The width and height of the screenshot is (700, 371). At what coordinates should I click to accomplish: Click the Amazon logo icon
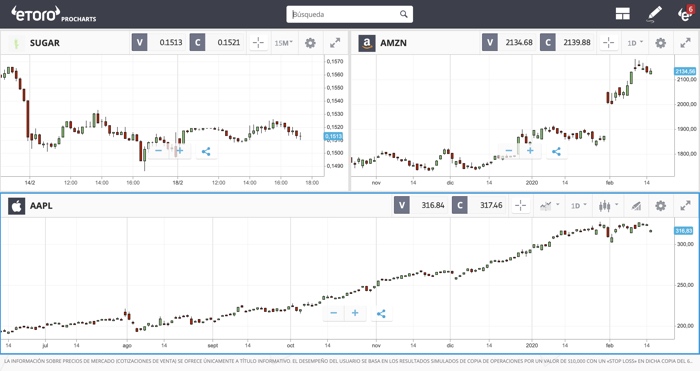click(367, 43)
